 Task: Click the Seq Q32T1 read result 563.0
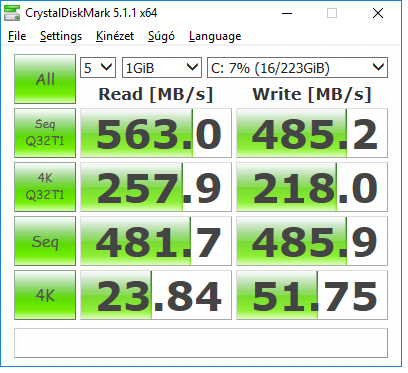point(156,133)
